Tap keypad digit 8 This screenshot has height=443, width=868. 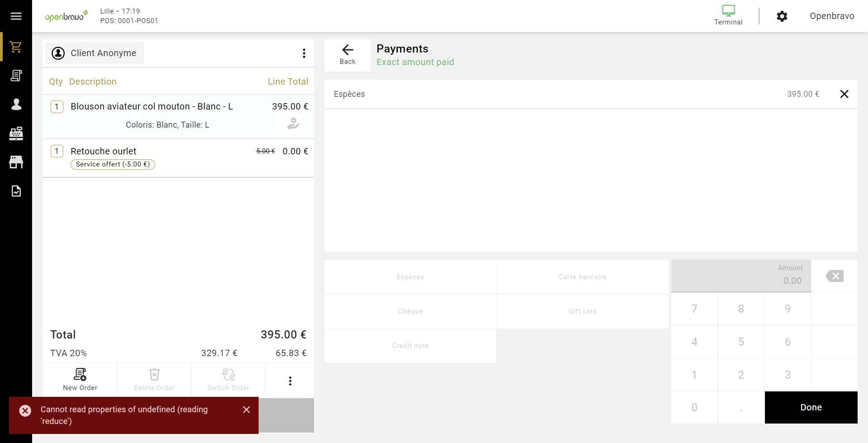coord(741,309)
